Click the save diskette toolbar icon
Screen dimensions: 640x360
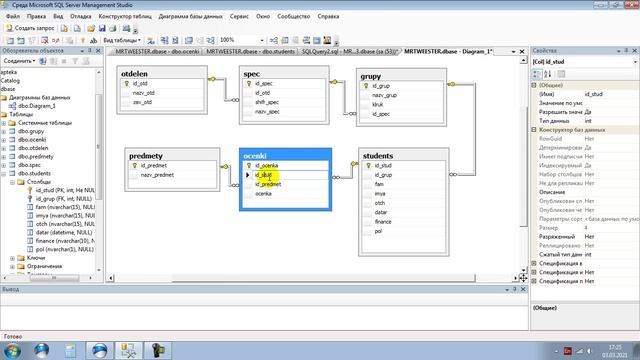click(102, 28)
